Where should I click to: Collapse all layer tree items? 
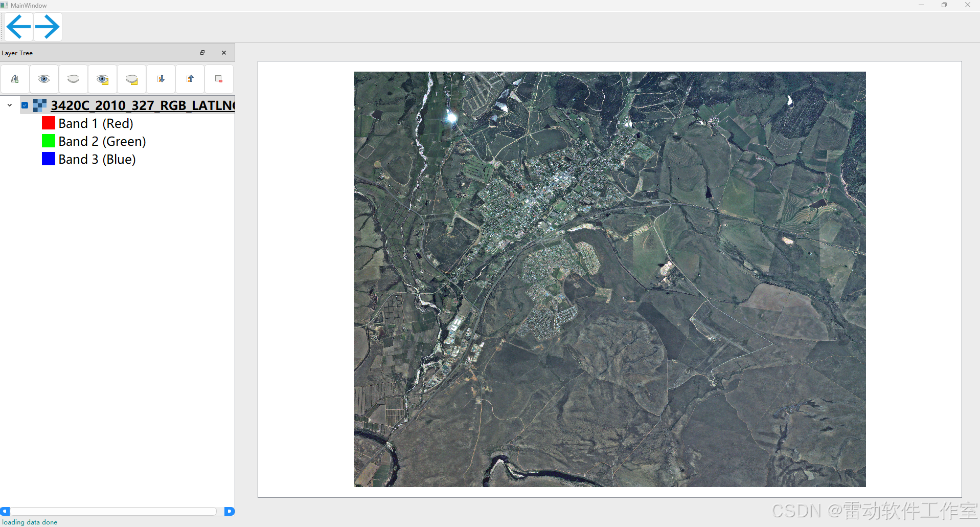(x=190, y=79)
